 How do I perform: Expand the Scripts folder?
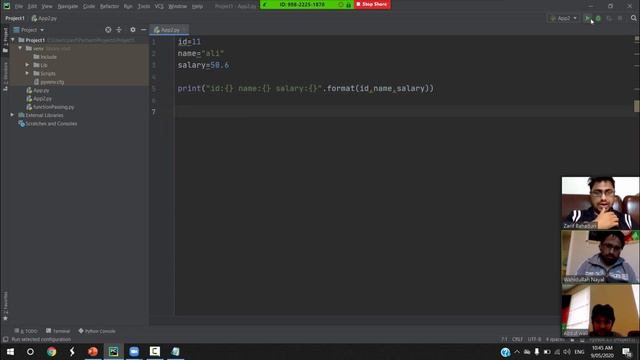click(x=27, y=73)
